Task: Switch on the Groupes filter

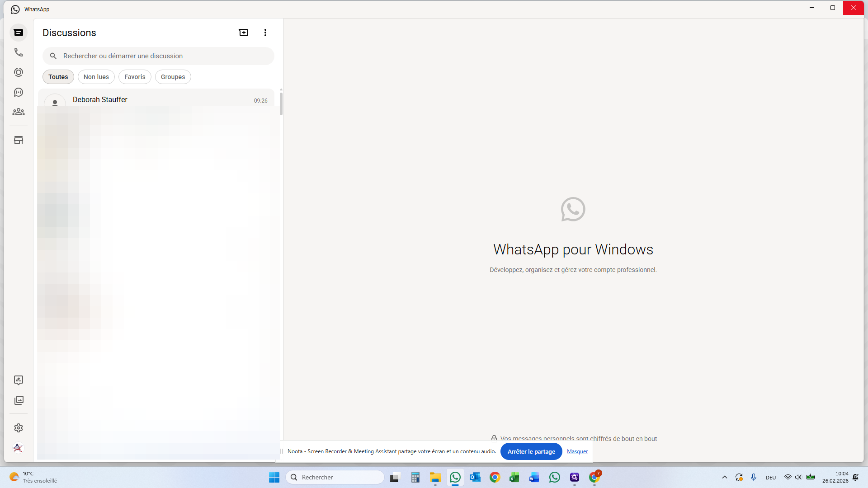Action: coord(173,77)
